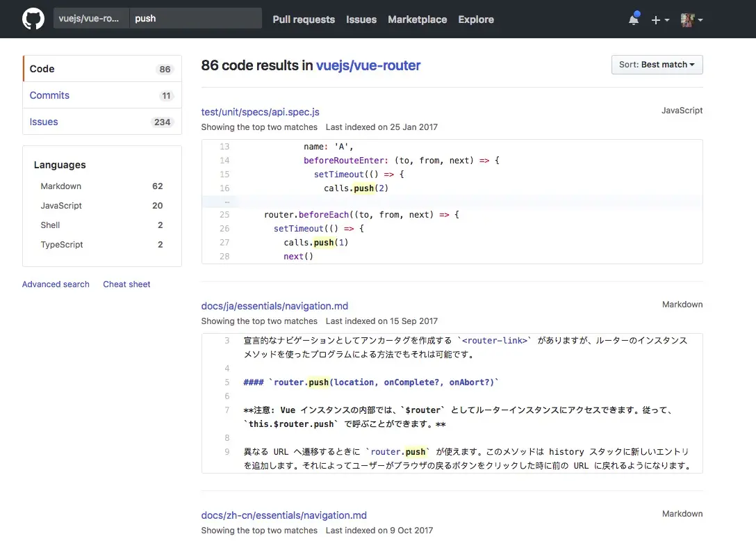Click 'Last indexed on 9 Oct 2017' text
756x541 pixels.
click(379, 531)
